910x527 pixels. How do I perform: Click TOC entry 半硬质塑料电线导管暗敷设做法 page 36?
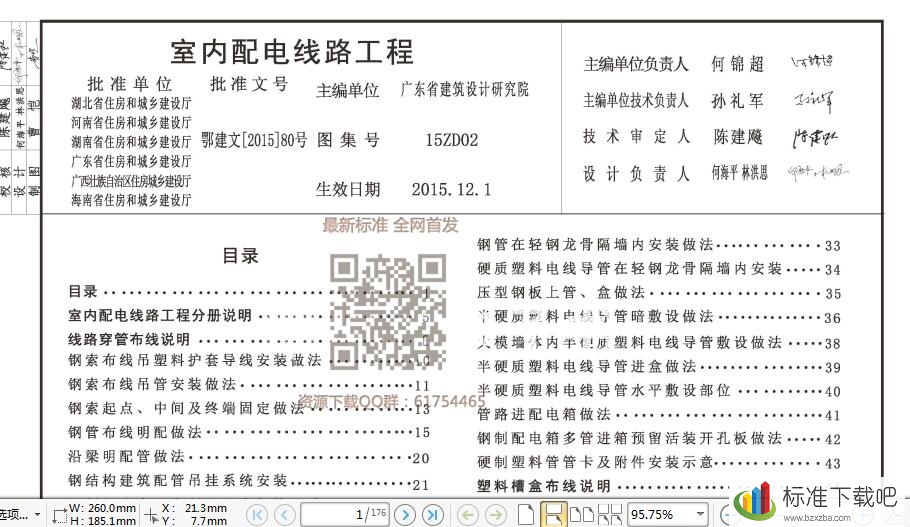coord(659,317)
